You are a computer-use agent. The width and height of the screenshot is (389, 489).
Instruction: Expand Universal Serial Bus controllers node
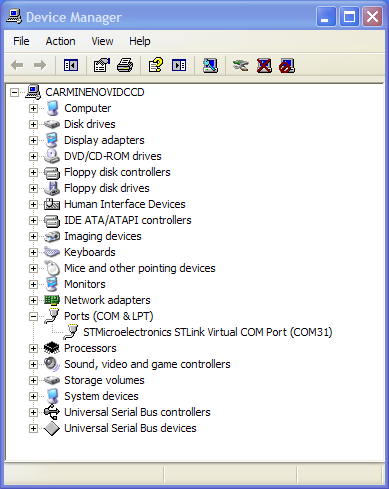[x=33, y=412]
